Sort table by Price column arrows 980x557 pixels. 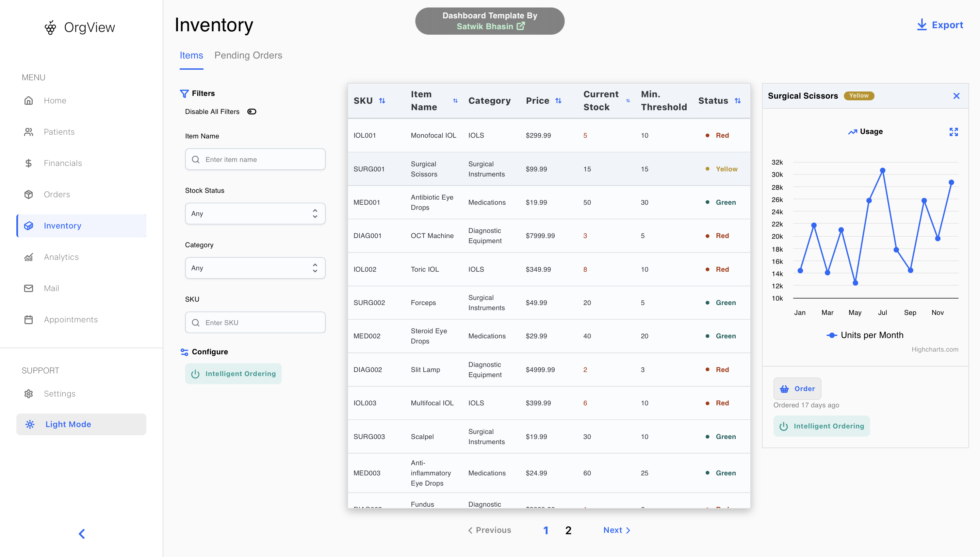[558, 101]
